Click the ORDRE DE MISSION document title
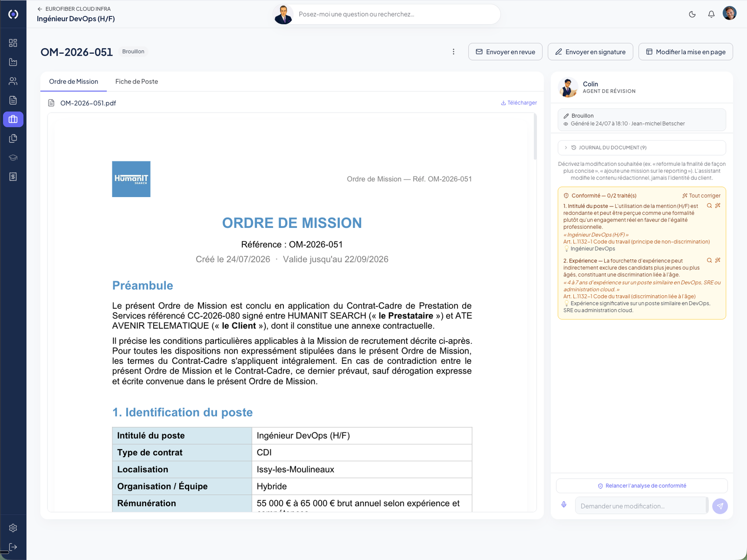This screenshot has width=747, height=560. click(292, 223)
